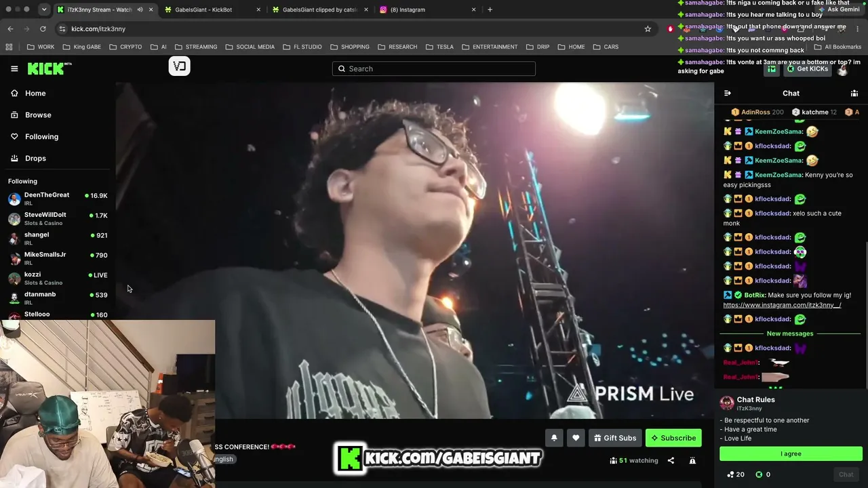The image size is (868, 488).
Task: Report the stream with the siren icon
Action: [x=692, y=461]
